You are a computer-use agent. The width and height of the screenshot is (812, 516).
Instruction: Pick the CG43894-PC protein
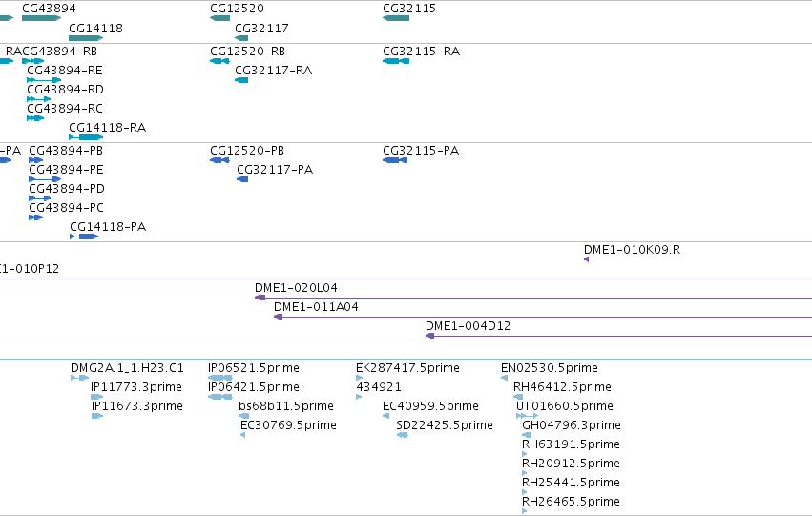[66, 208]
